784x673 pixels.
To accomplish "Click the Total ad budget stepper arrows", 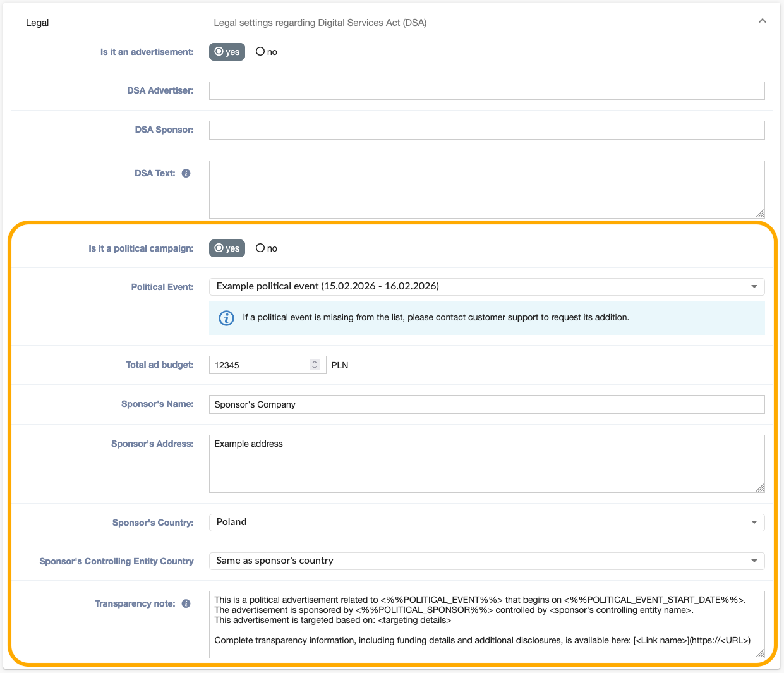I will 315,365.
